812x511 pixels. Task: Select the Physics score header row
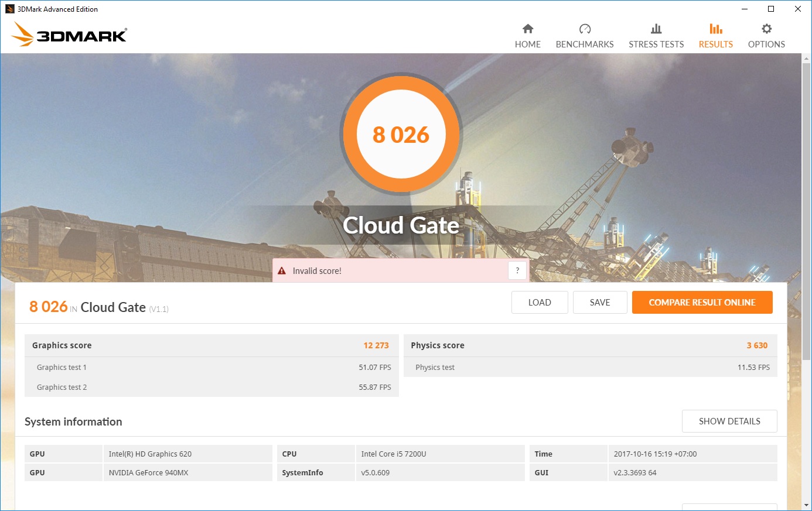[x=590, y=345]
